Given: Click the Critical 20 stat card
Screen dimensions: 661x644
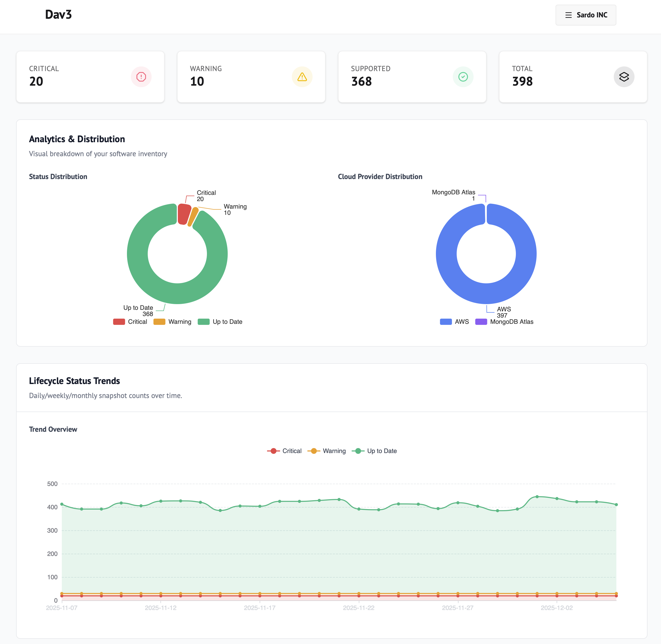Looking at the screenshot, I should click(90, 77).
